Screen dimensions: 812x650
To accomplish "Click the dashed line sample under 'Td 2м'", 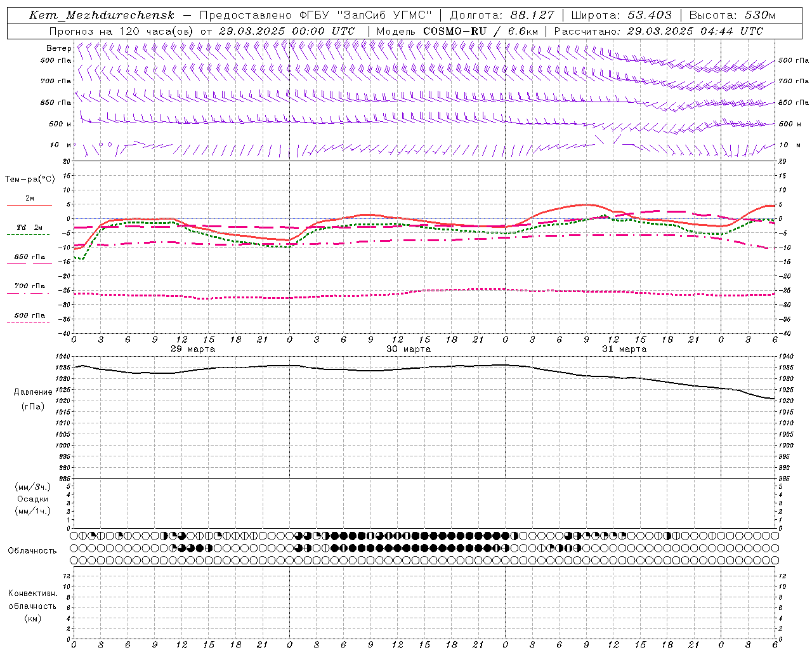I will point(29,235).
